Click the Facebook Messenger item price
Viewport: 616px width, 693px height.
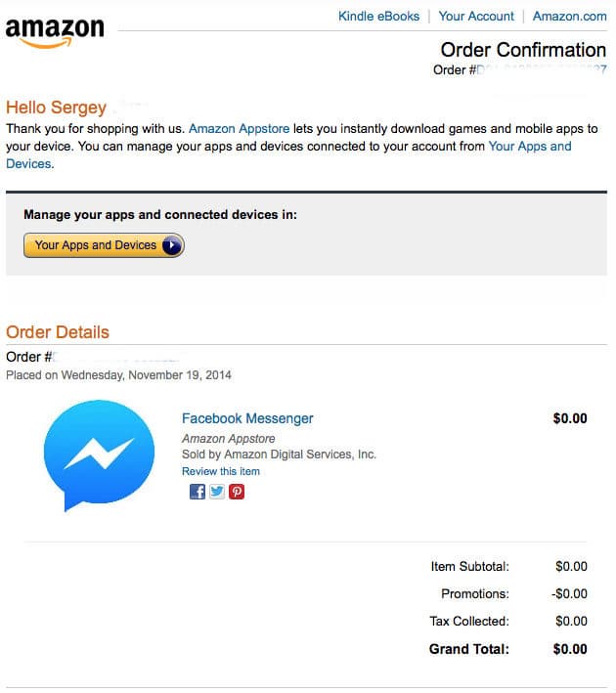(x=570, y=418)
